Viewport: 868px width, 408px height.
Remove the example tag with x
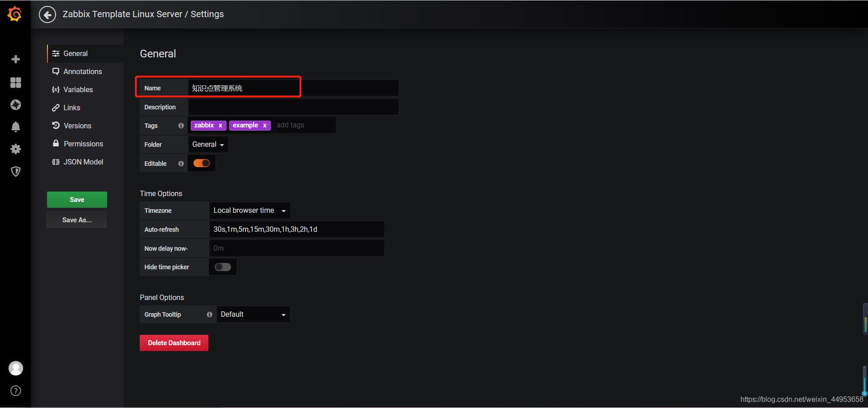[x=264, y=126]
